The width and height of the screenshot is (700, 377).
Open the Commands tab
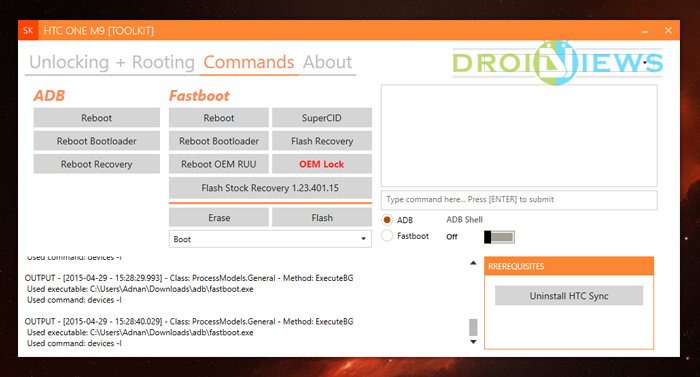coord(249,62)
